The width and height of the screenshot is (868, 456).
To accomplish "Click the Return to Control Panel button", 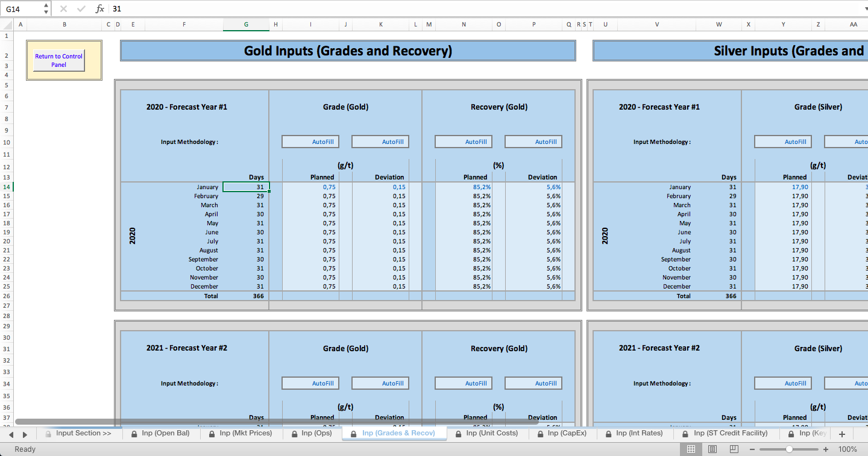I will 58,60.
